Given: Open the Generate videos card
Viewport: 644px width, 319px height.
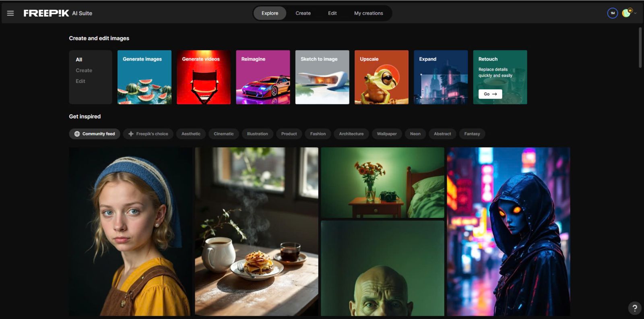Looking at the screenshot, I should [204, 77].
